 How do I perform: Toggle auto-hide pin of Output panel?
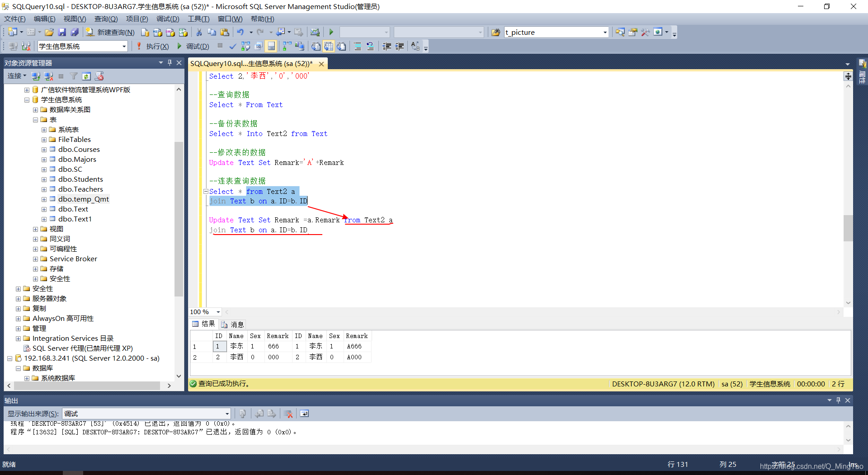838,400
